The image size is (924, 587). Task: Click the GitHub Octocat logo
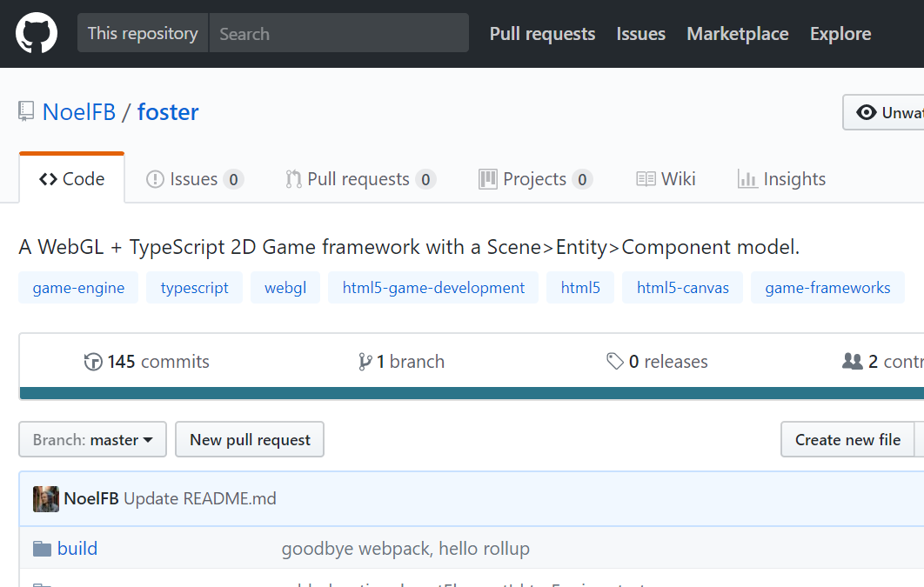37,33
